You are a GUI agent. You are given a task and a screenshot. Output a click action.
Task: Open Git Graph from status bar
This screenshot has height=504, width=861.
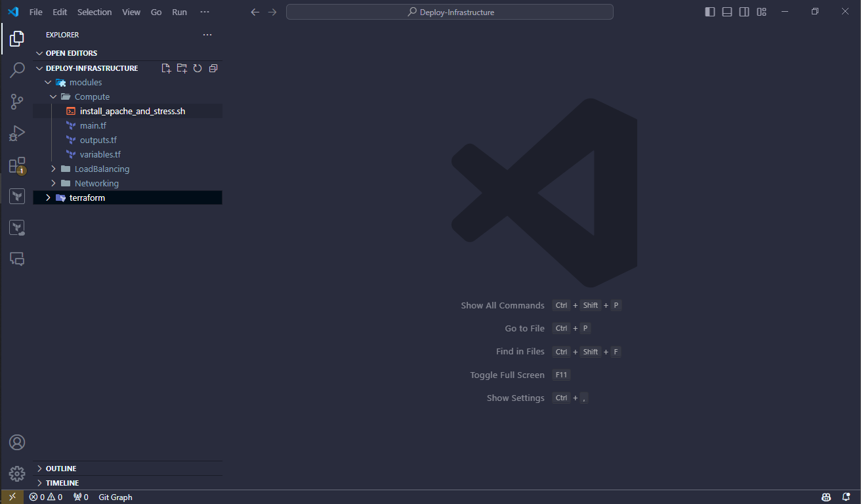click(115, 497)
